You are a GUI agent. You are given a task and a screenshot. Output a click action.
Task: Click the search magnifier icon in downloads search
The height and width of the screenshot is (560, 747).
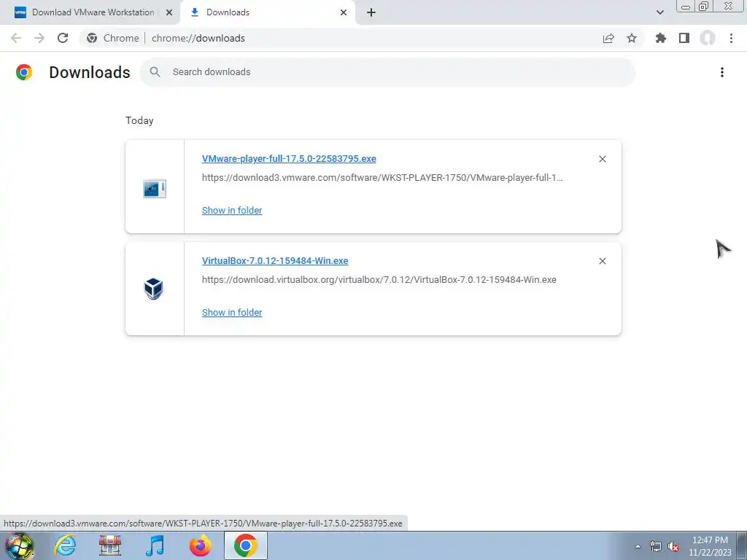155,72
